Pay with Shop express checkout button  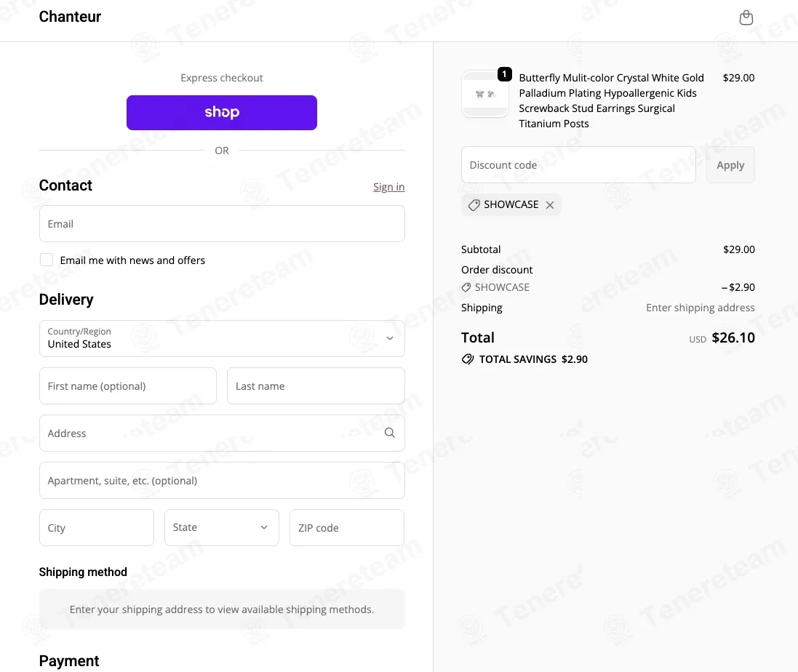222,113
